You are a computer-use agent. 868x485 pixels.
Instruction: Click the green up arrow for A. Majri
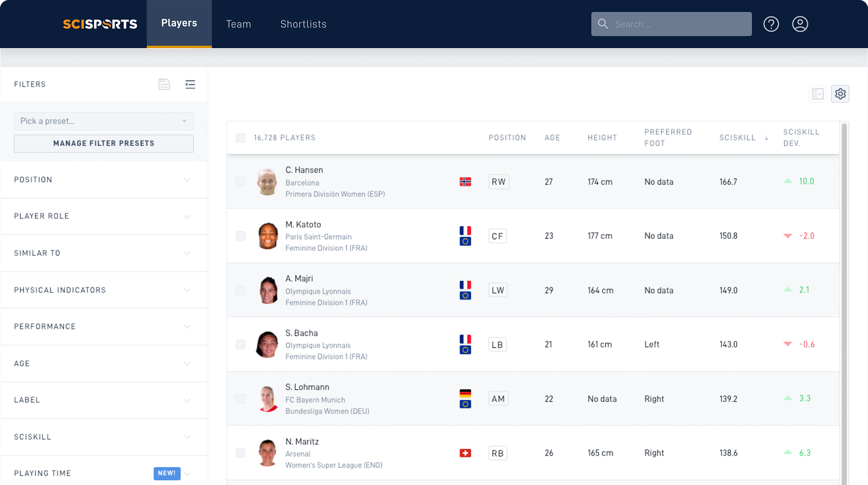788,290
